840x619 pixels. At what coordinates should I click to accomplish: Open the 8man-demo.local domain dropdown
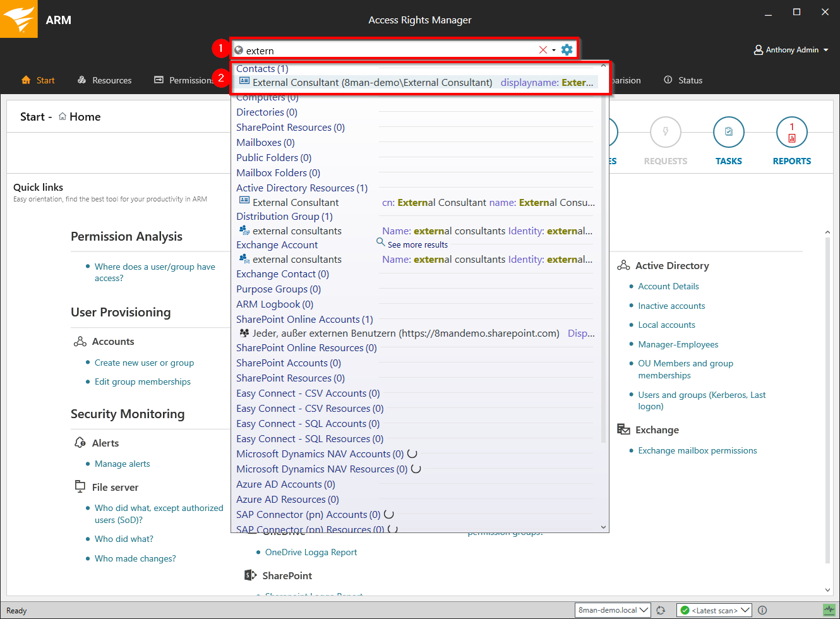tap(613, 610)
